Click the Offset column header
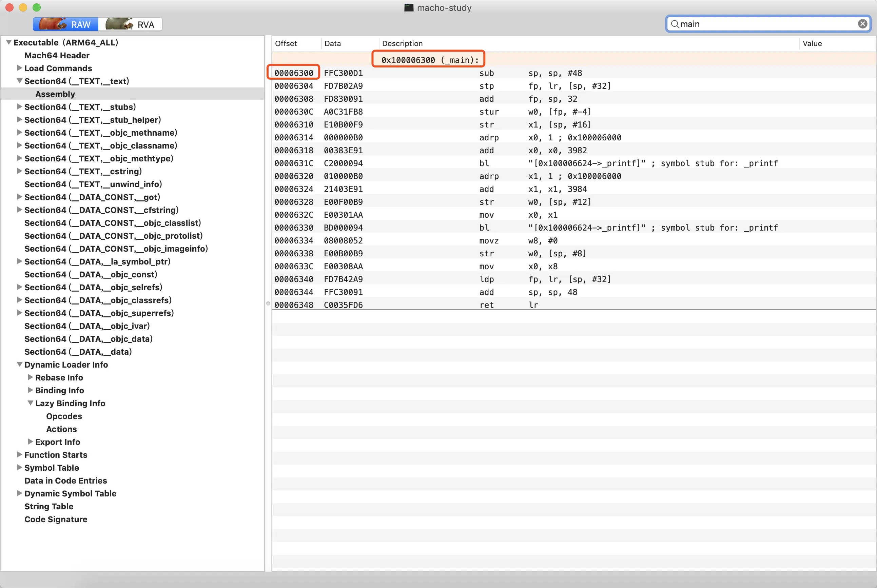877x588 pixels. (286, 43)
